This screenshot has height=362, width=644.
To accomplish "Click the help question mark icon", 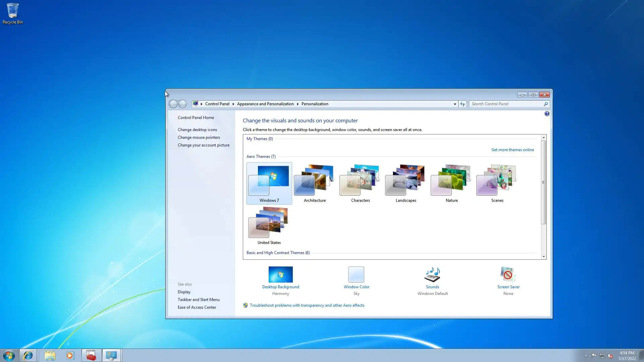I will point(547,114).
